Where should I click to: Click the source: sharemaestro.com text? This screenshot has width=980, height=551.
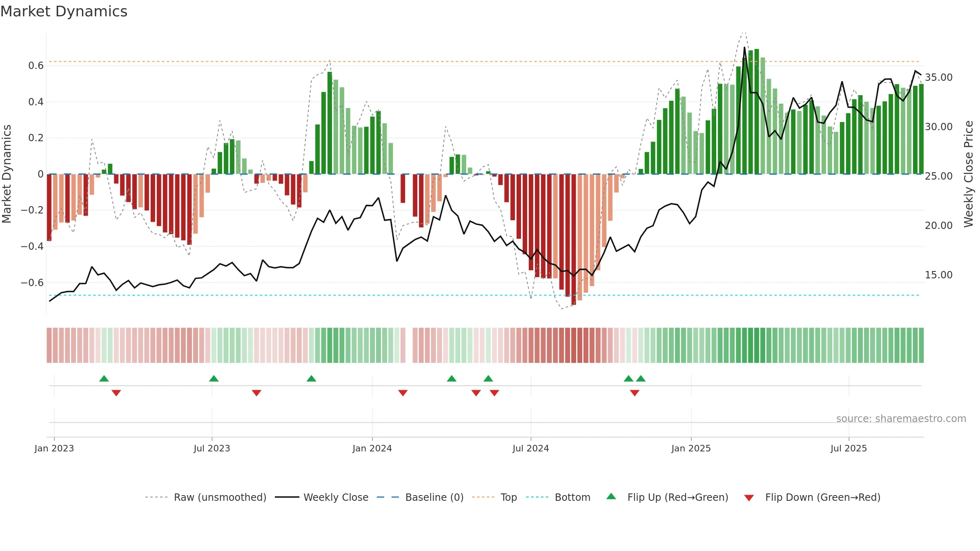[x=901, y=418]
